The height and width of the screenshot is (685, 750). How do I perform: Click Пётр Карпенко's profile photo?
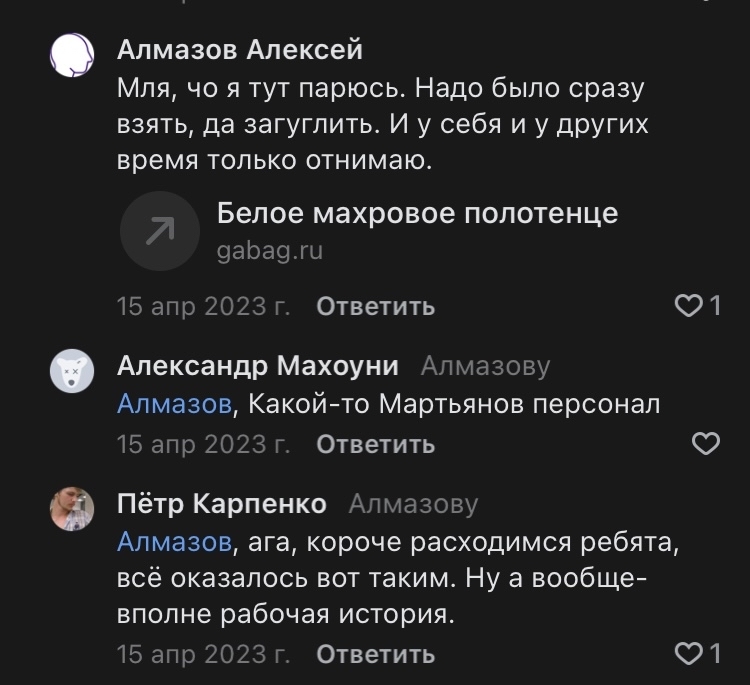pos(72,510)
